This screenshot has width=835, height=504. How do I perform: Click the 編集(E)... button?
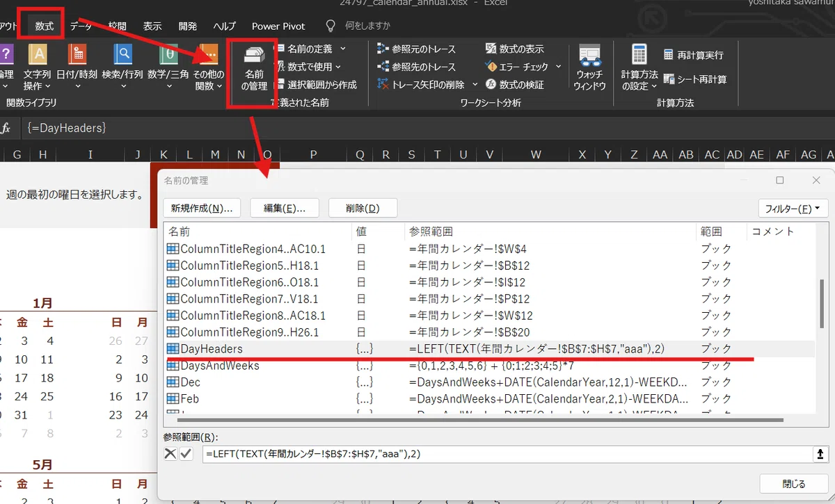(285, 208)
